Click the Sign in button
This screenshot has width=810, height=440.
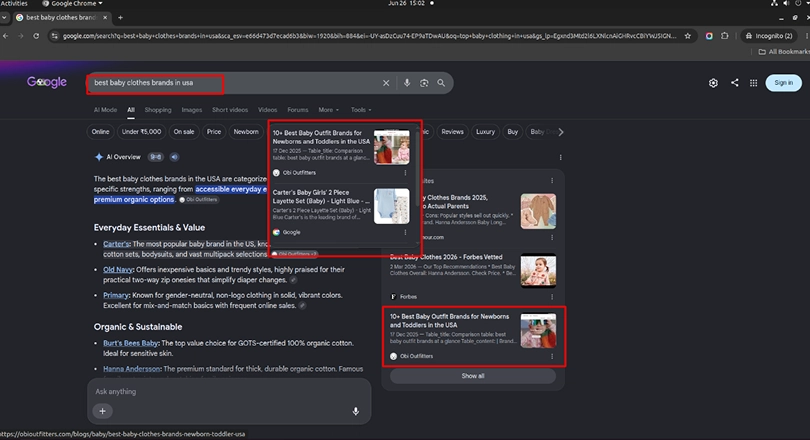[783, 83]
